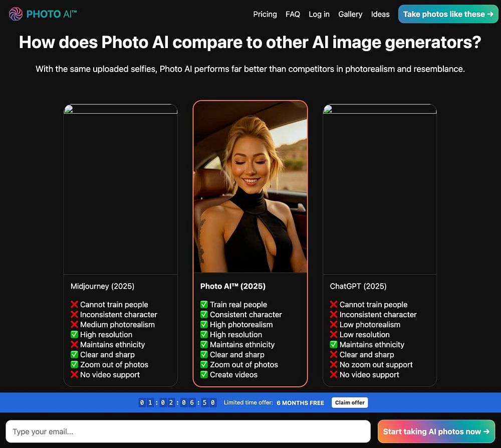Click the "Train real people" text
The width and height of the screenshot is (501, 448).
pos(238,305)
